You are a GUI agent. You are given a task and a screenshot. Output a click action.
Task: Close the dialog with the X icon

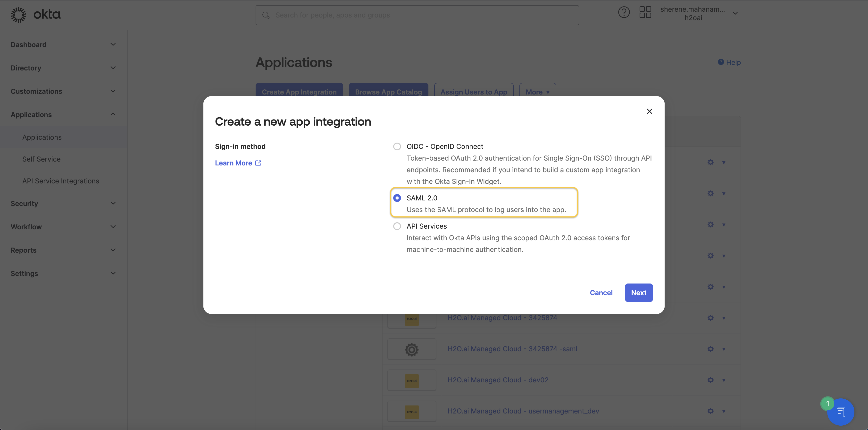click(649, 111)
